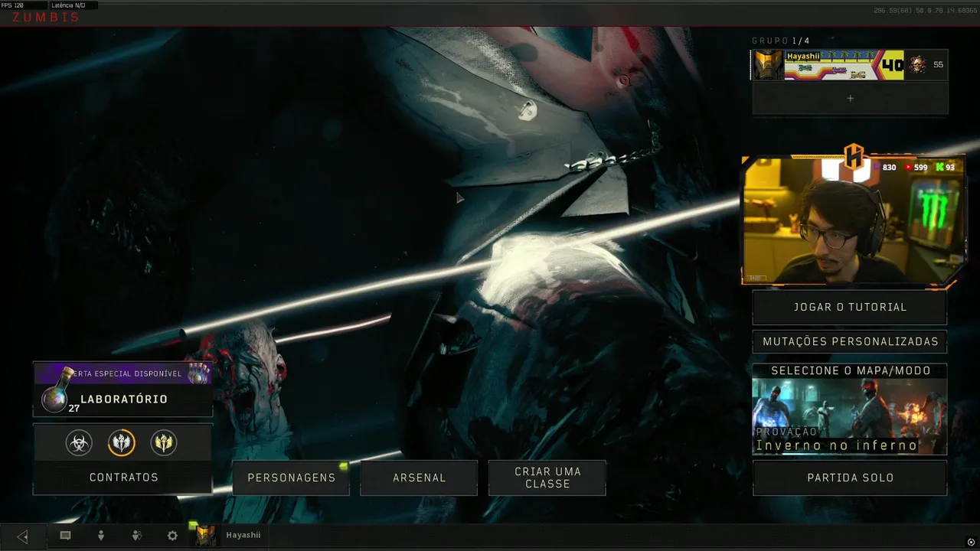Click the green K counter icon
Screen dimensions: 980x551
[x=939, y=168]
